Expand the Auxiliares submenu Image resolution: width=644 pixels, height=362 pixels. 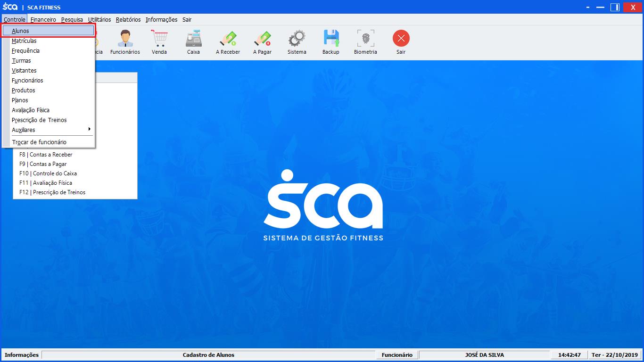[49, 130]
